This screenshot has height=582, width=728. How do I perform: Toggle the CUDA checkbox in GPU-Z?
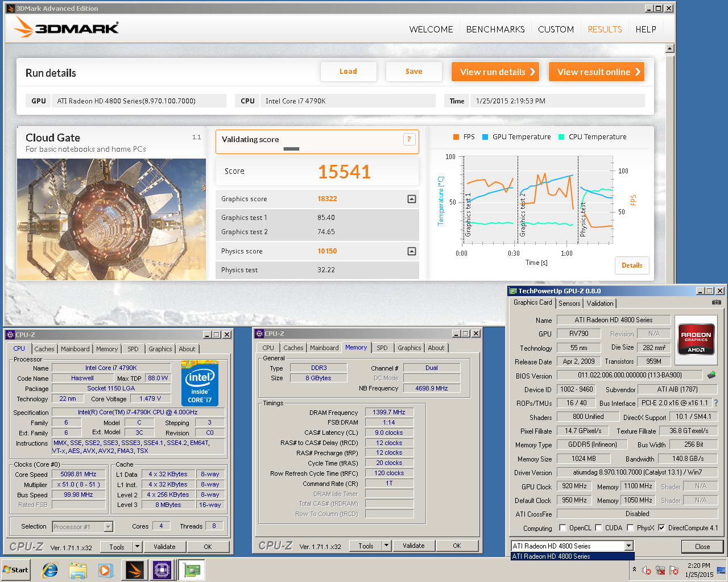[598, 528]
